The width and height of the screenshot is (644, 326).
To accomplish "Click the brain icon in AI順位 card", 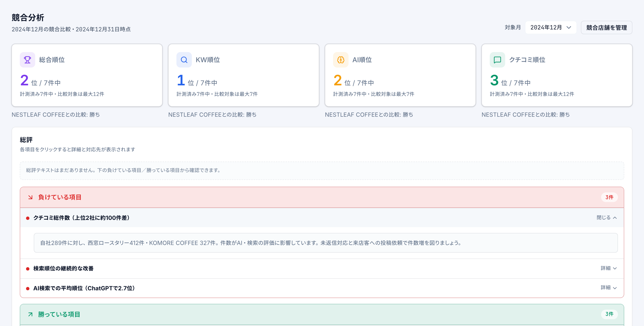I will pyautogui.click(x=341, y=60).
